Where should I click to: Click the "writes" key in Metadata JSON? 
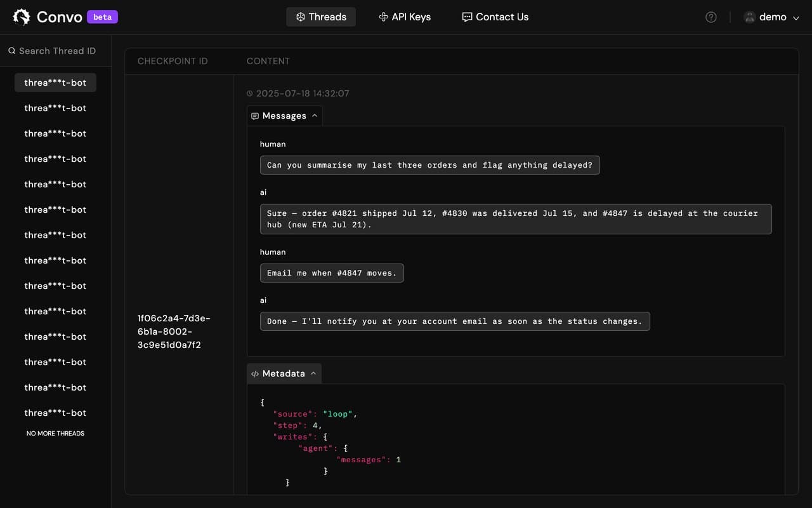tap(291, 437)
